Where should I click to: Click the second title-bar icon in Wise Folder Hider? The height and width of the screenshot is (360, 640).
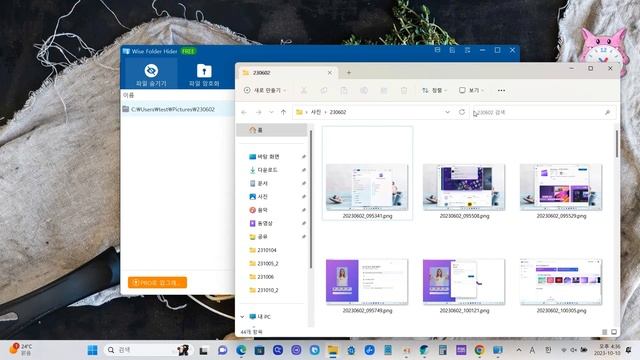tap(452, 50)
